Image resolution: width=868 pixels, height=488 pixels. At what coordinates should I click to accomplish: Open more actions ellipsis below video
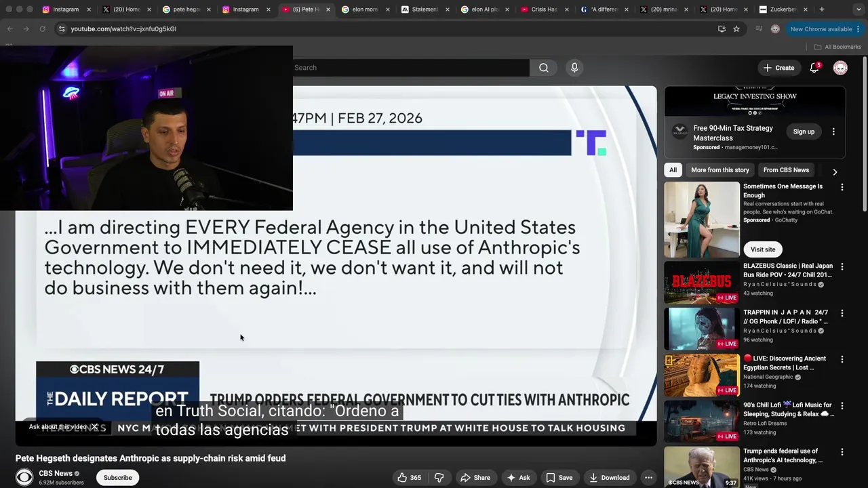[648, 478]
